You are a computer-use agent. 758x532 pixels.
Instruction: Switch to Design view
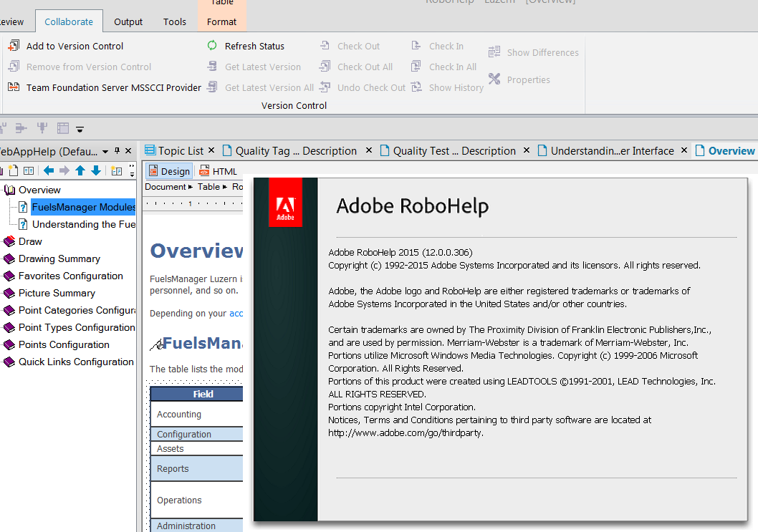(169, 171)
